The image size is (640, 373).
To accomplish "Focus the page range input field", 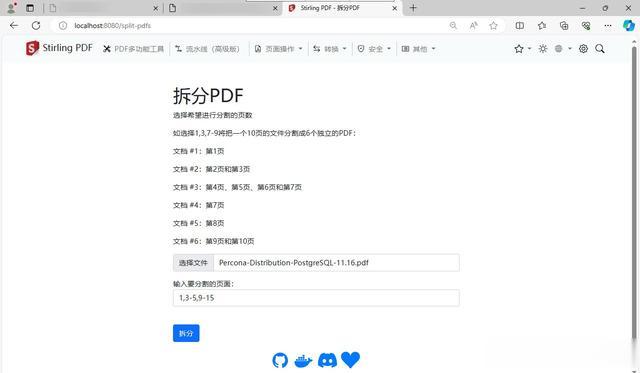I will (316, 298).
